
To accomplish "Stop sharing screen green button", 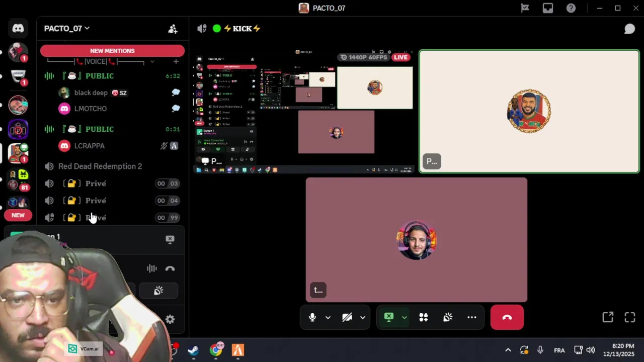I will click(389, 317).
